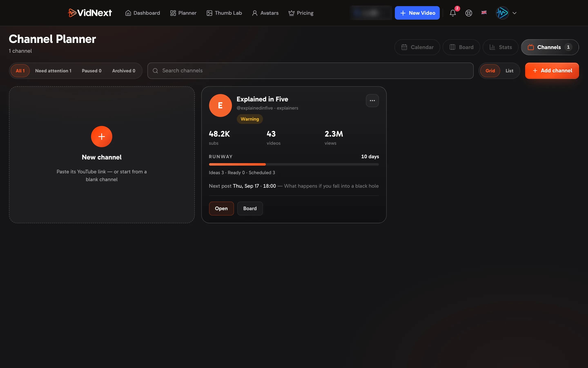Click the magnifier icon in search box
588x368 pixels.
(x=155, y=71)
